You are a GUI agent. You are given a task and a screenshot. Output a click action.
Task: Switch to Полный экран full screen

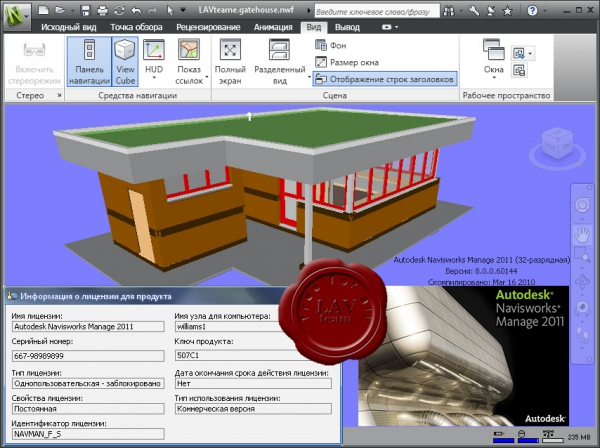(x=230, y=62)
